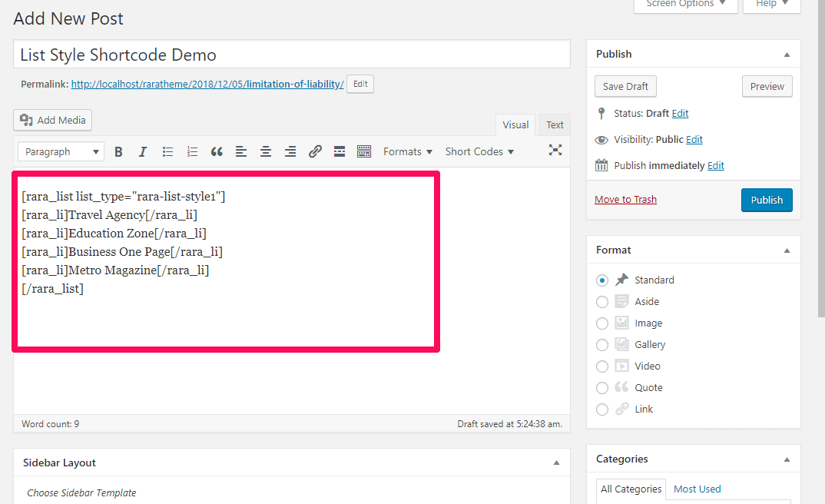Open the All Categories tab
This screenshot has height=504, width=825.
pyautogui.click(x=631, y=489)
